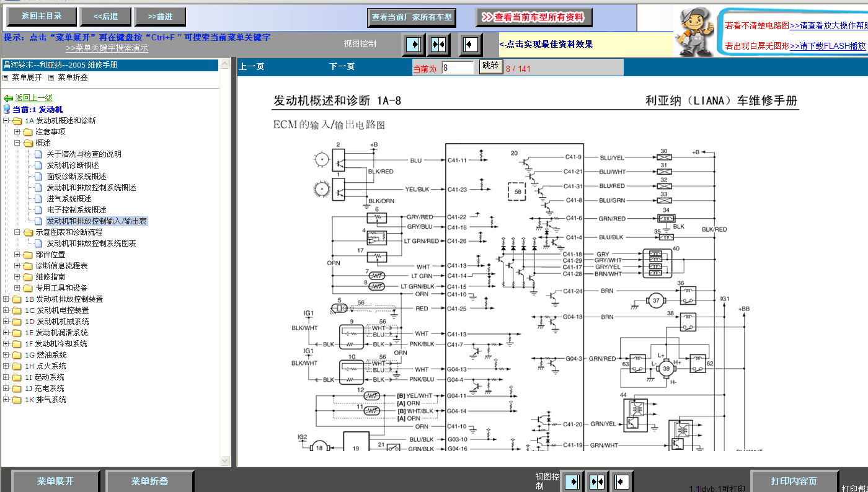Click the document icon of 关于清洗与检查的说明

click(39, 154)
